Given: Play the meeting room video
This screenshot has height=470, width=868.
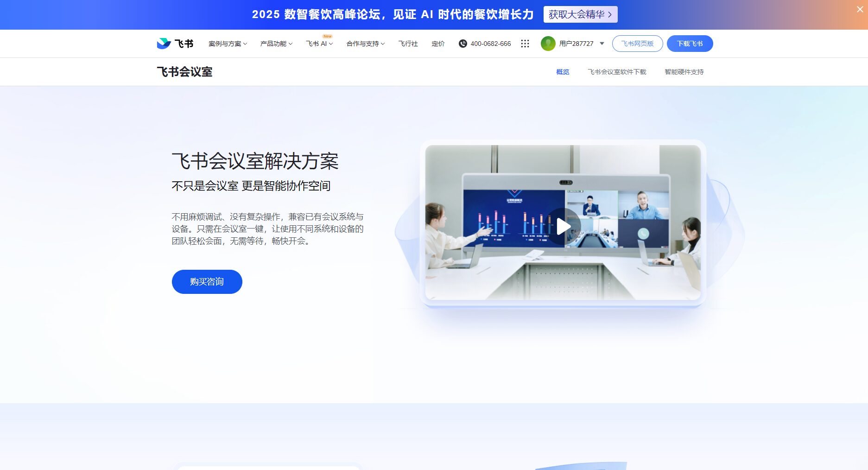Looking at the screenshot, I should pyautogui.click(x=563, y=227).
